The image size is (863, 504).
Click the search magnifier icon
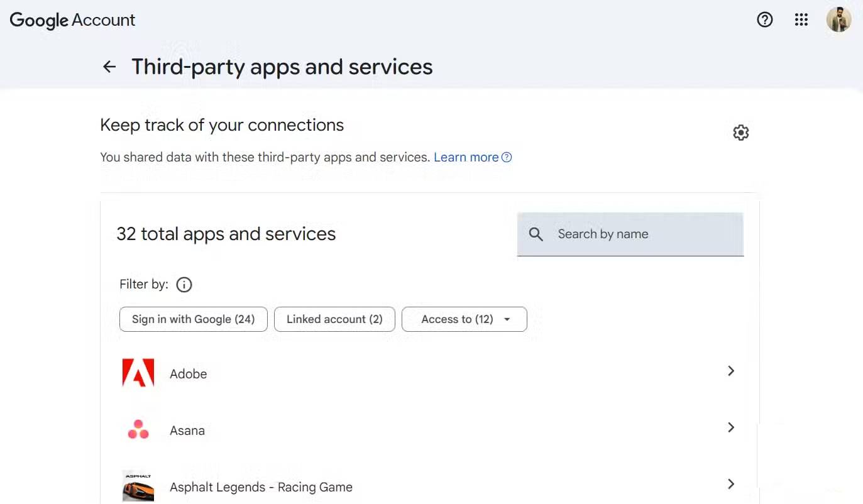pos(536,234)
